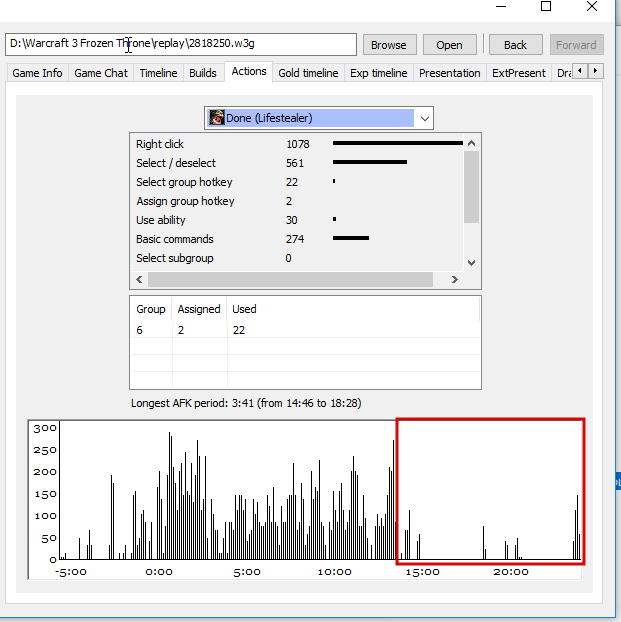The image size is (621, 622).
Task: Switch to the Exp timeline tab
Action: pyautogui.click(x=379, y=73)
